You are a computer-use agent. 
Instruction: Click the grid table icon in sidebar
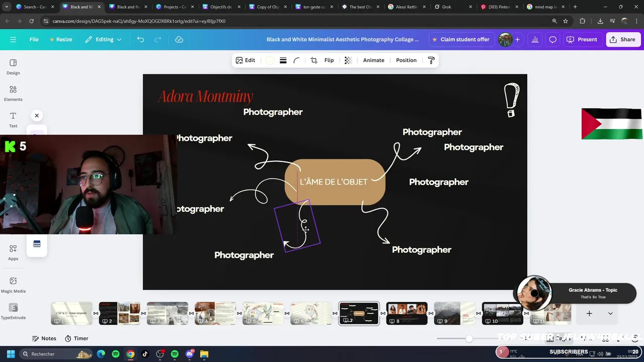coord(37,244)
